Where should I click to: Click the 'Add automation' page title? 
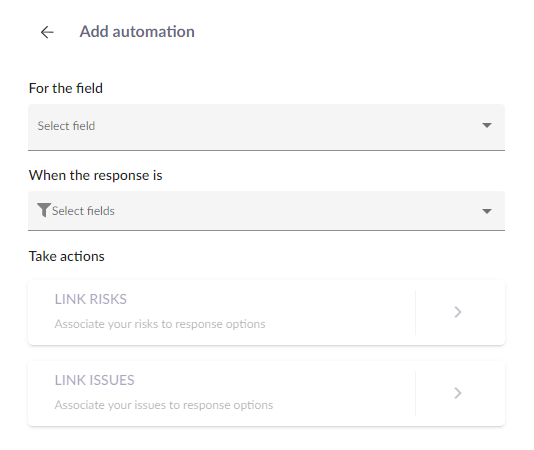pos(137,32)
